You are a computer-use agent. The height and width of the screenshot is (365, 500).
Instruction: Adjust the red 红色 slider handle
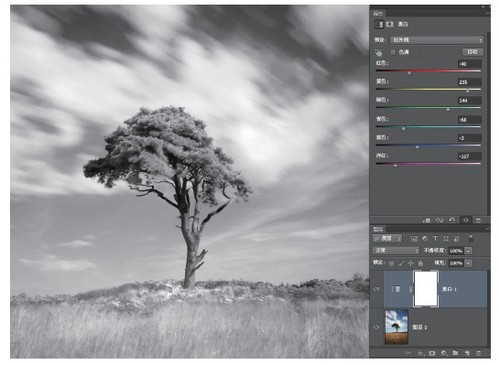click(410, 72)
